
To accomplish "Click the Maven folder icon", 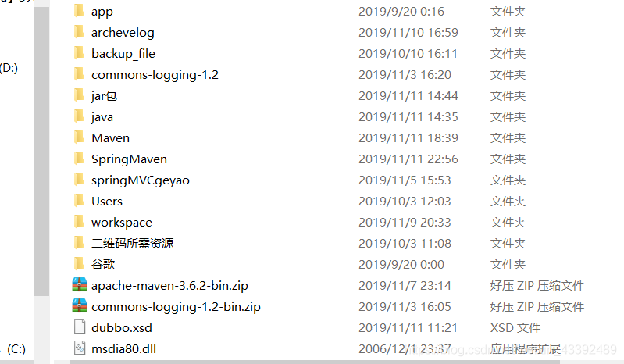I will [79, 137].
